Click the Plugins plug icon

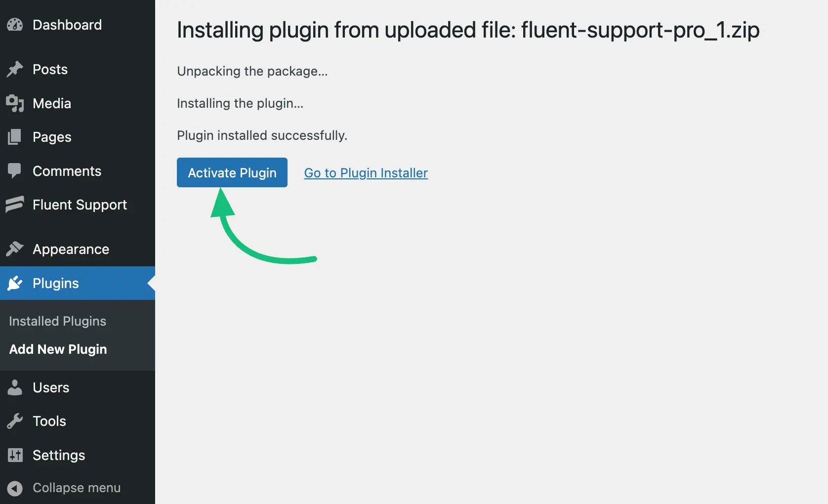(x=15, y=283)
